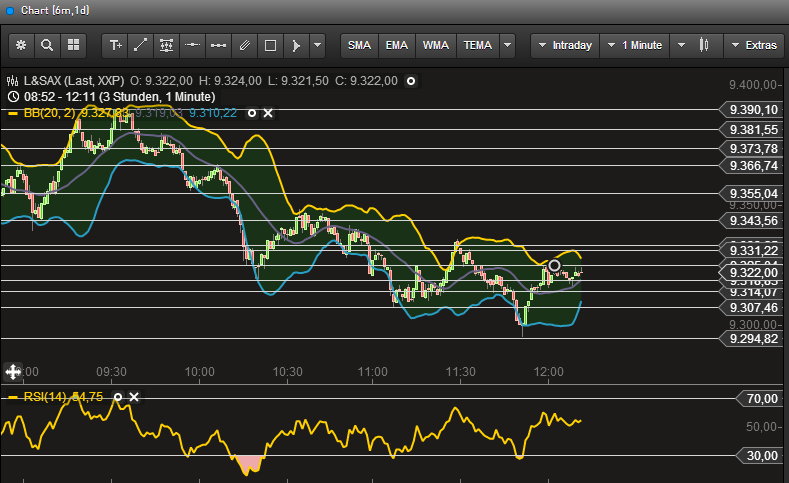Expand the drawing tools dropdown arrow
Screen dimensions: 789x483
pyautogui.click(x=317, y=45)
